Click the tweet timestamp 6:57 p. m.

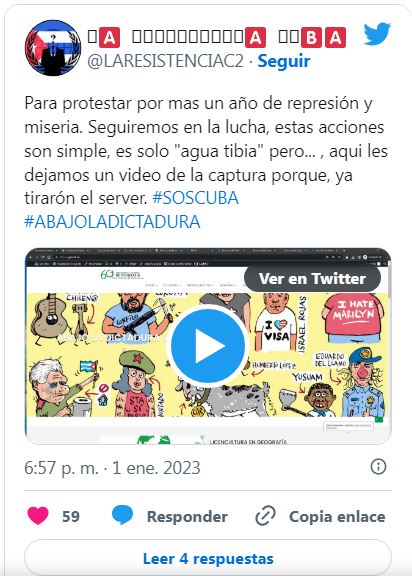[112, 468]
